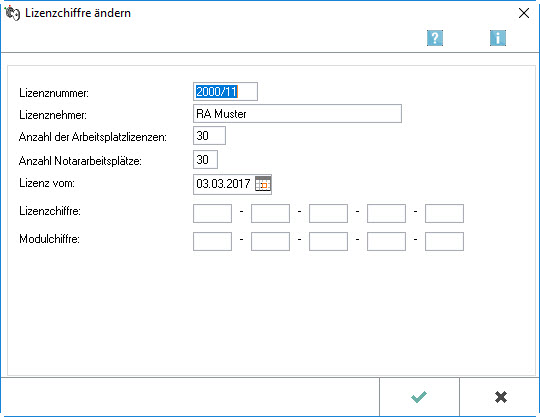Select the fifth Lizenzchiffre box

point(444,213)
